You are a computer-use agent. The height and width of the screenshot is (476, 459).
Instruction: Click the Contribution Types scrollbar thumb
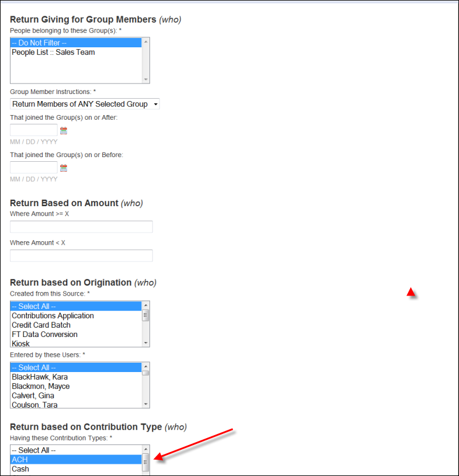click(146, 462)
